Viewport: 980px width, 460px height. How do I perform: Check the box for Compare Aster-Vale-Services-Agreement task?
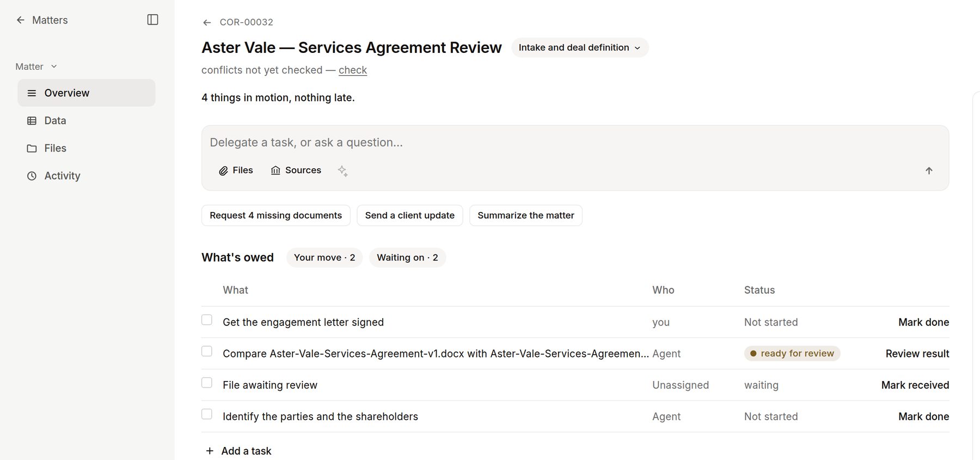pyautogui.click(x=207, y=352)
